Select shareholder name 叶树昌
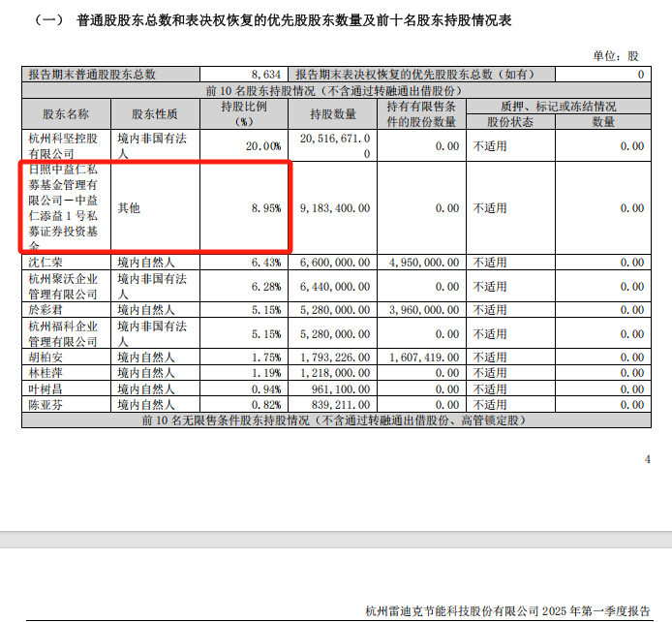Image resolution: width=672 pixels, height=622 pixels. point(46,389)
